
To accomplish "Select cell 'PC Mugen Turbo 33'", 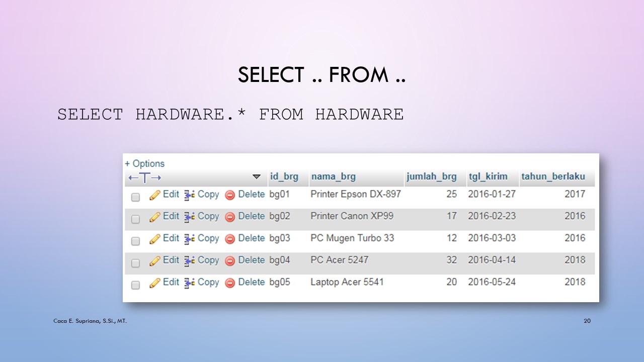I will (352, 238).
